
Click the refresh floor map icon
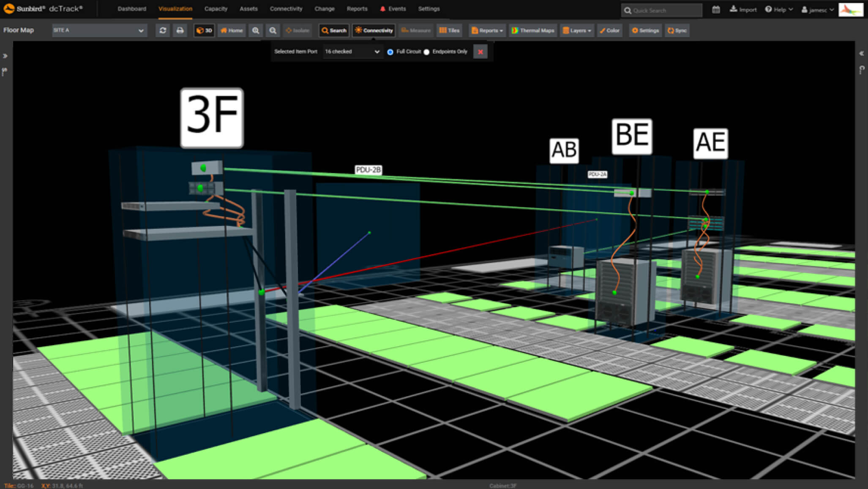point(163,30)
